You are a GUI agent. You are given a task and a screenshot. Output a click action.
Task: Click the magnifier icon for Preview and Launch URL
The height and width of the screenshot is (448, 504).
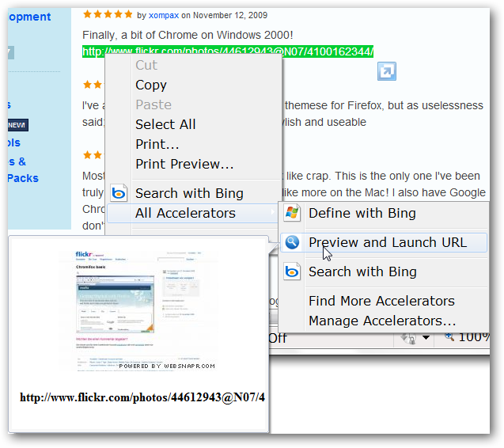point(292,242)
